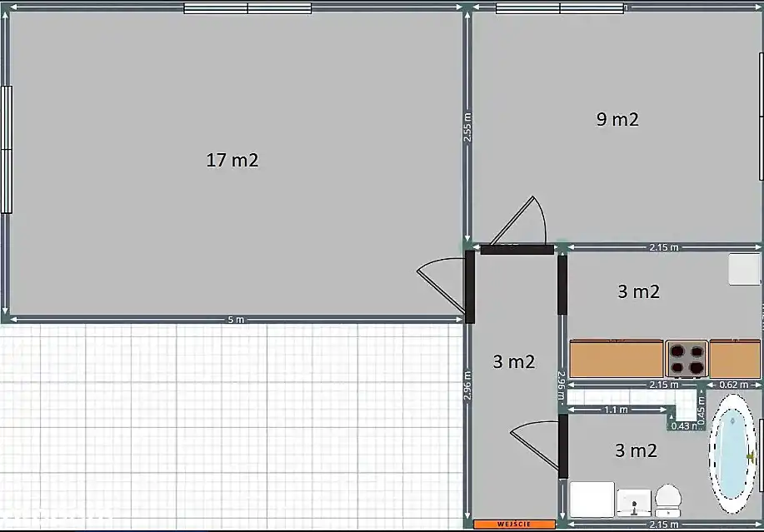764x532 pixels.
Task: Click the four-burner stove in the kitchen
Action: [x=687, y=358]
